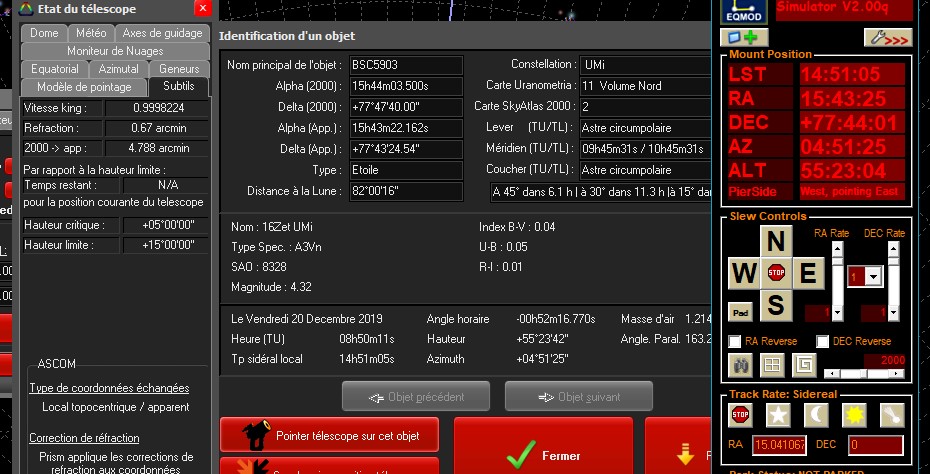The image size is (930, 474).
Task: Enable the RA Reverse checkbox
Action: click(735, 341)
